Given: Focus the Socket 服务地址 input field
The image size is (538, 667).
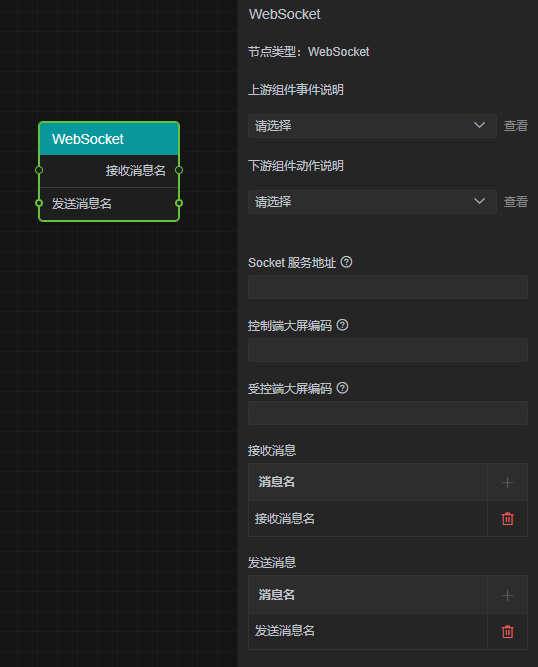Looking at the screenshot, I should (388, 287).
